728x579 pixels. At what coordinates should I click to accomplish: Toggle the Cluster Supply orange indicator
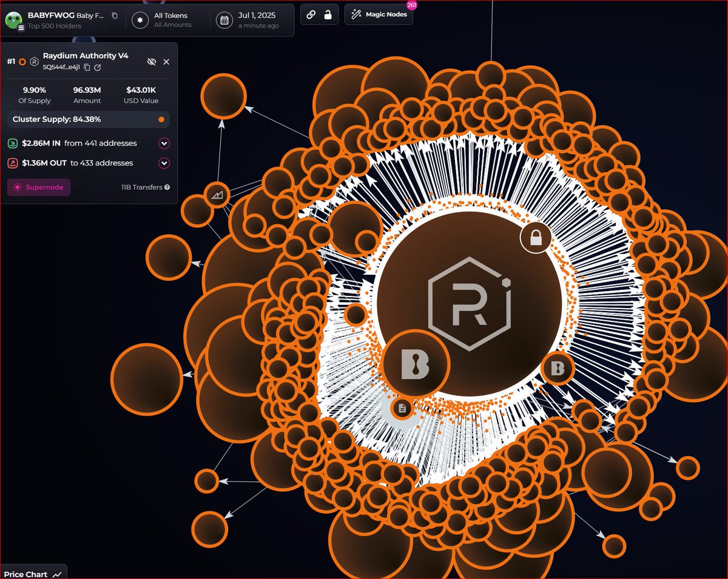161,119
